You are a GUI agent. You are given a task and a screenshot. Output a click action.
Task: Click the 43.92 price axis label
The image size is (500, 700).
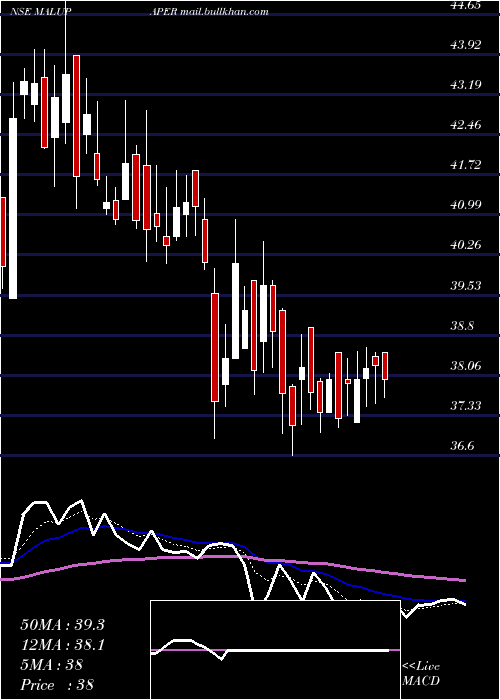pos(467,44)
